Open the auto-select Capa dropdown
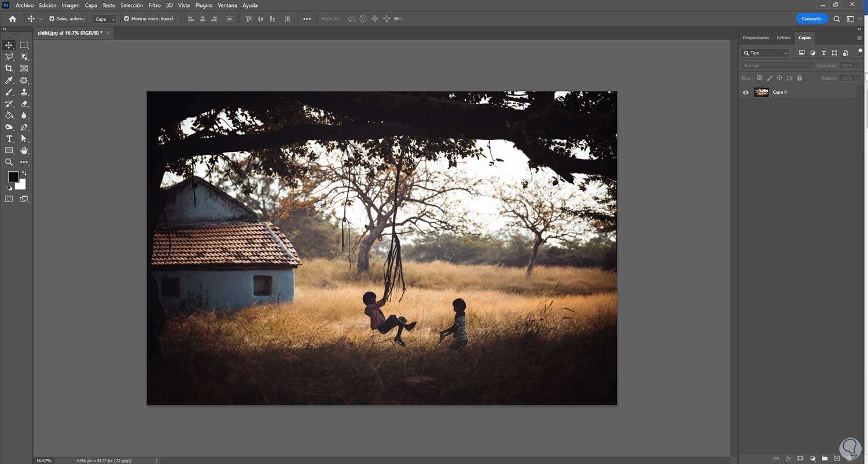Image resolution: width=868 pixels, height=464 pixels. pos(104,19)
